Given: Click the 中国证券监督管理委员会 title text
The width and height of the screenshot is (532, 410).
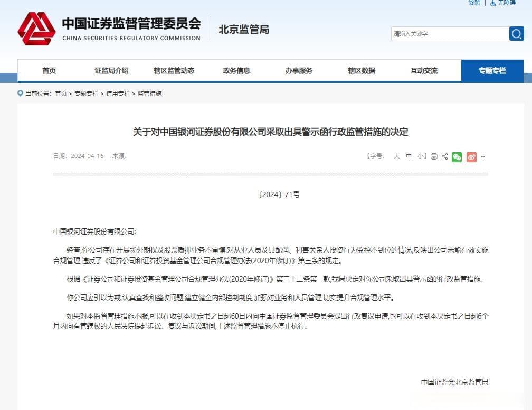Looking at the screenshot, I should pos(131,23).
